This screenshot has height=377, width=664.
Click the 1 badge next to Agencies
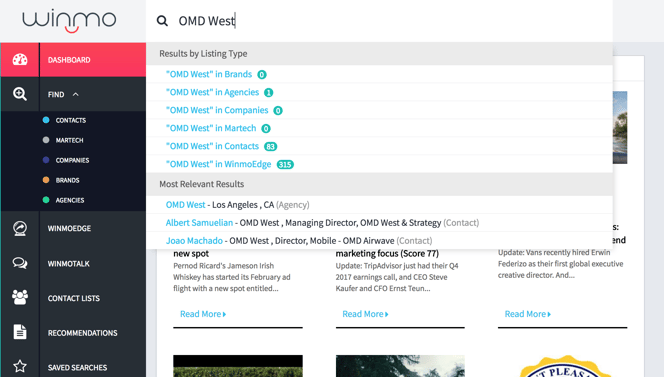click(268, 92)
